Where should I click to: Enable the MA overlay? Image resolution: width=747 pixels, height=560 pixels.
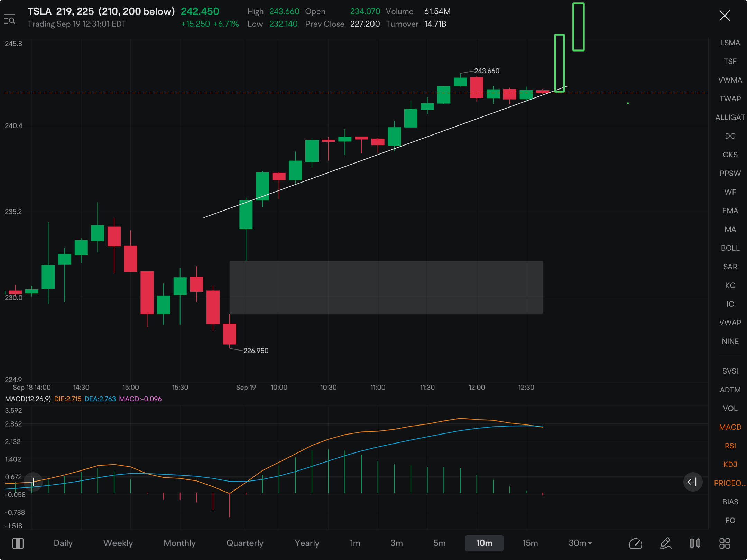tap(730, 230)
